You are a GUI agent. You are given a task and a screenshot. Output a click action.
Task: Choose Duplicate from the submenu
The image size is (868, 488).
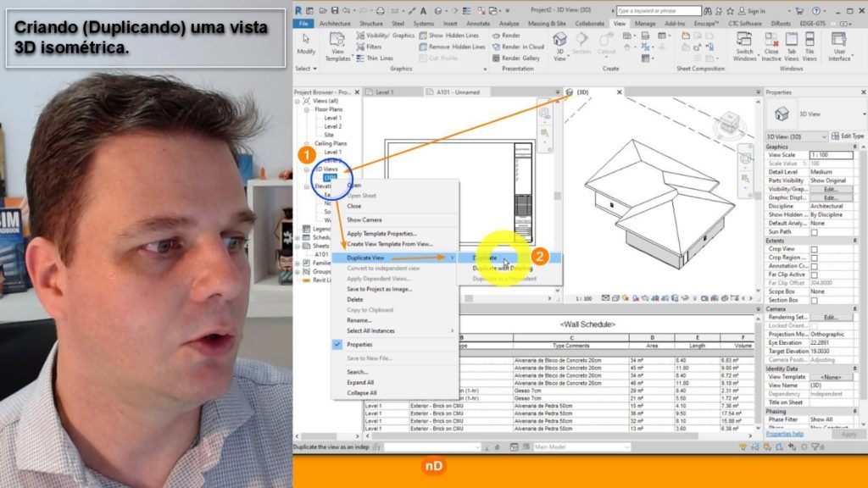pos(486,258)
